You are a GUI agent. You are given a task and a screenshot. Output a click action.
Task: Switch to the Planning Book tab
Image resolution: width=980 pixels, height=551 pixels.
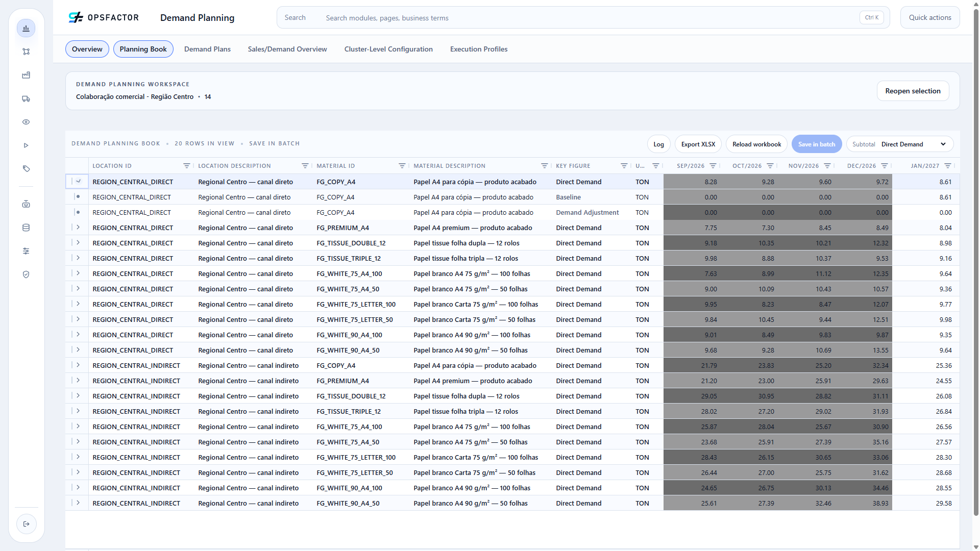(x=143, y=49)
